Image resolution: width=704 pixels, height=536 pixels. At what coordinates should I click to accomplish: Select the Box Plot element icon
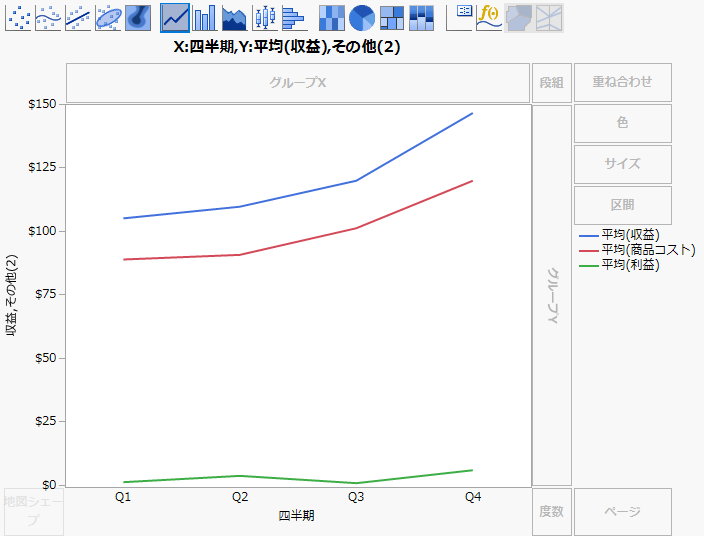(264, 18)
